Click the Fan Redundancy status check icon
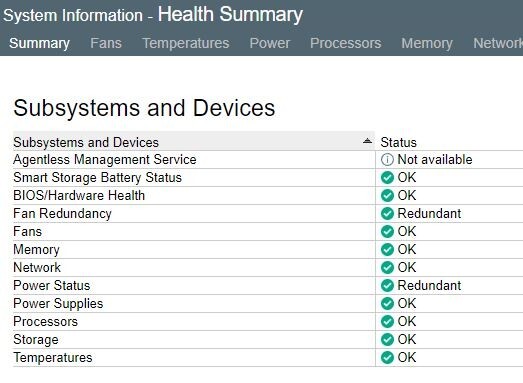This screenshot has height=383, width=523. (x=387, y=214)
